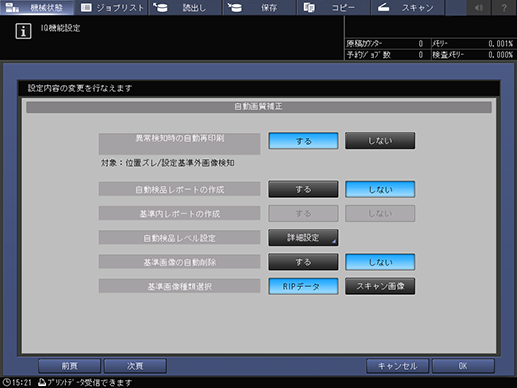This screenshot has width=517, height=388.
Task: Select しない for 自動検品レポートの作成
Action: (380, 189)
